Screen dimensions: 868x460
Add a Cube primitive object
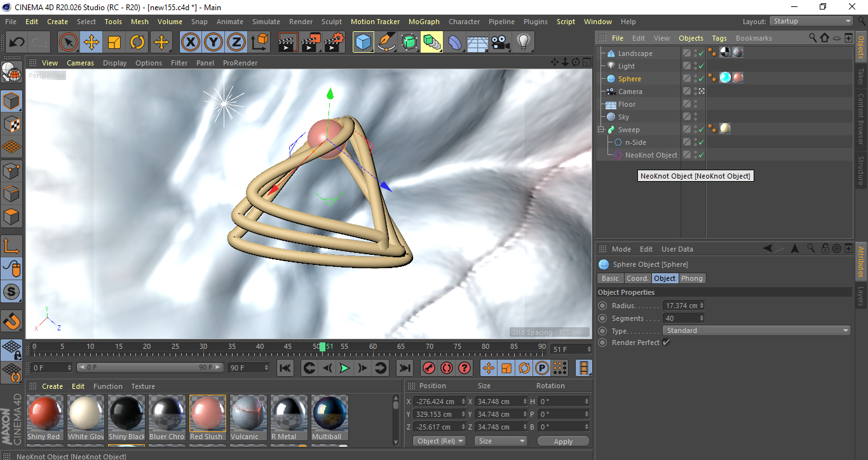pos(363,43)
